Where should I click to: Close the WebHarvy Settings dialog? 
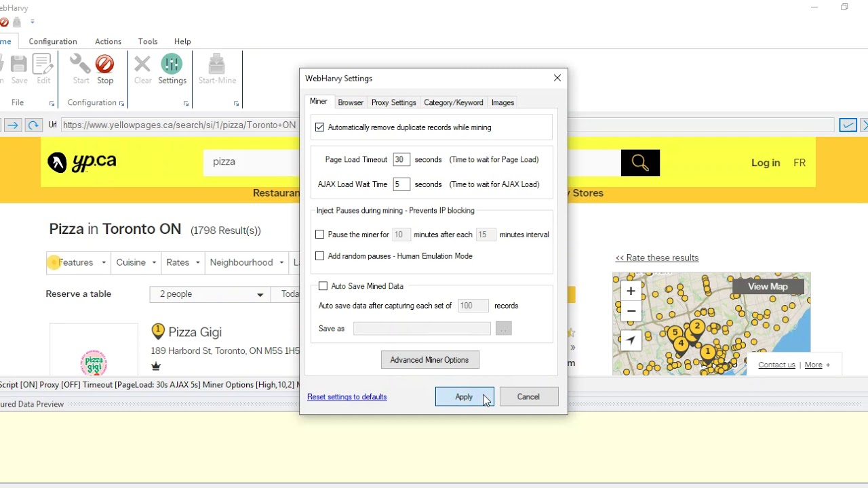[x=557, y=78]
